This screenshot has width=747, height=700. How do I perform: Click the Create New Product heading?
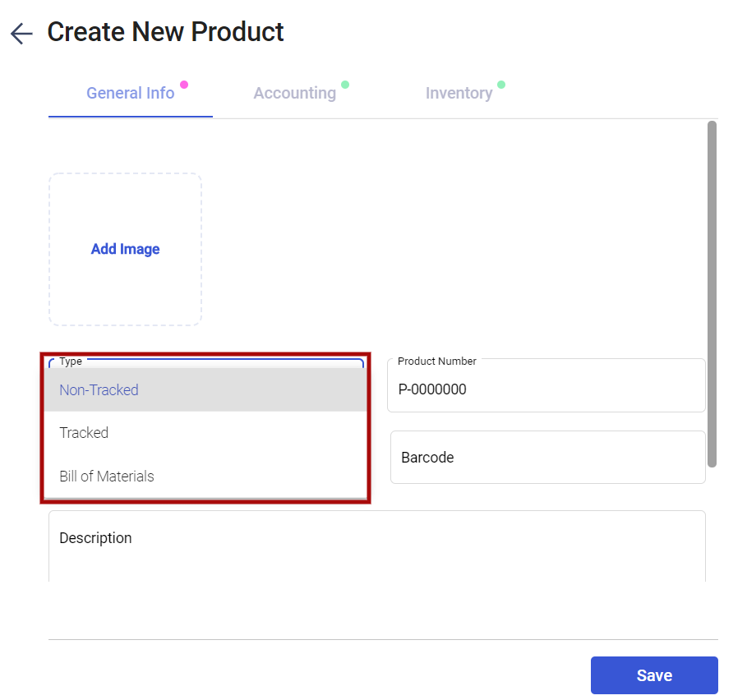(165, 32)
